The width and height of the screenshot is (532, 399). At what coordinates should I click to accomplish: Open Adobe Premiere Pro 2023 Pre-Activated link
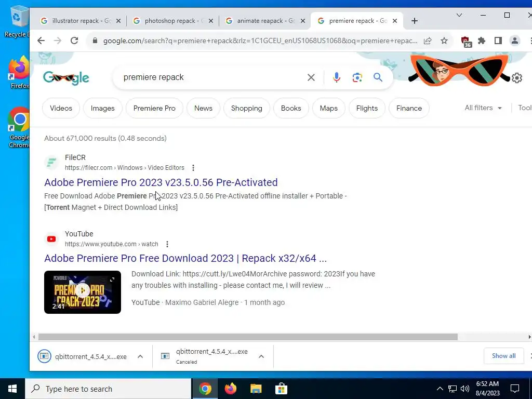click(x=161, y=182)
